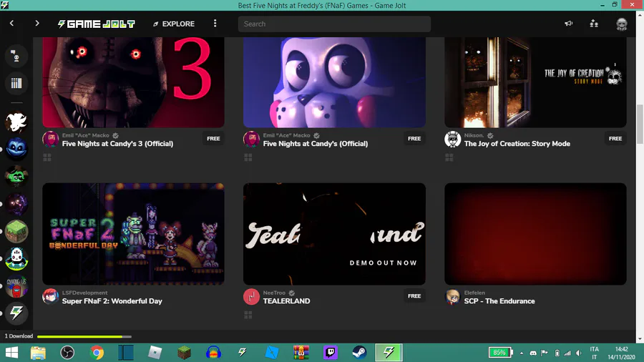Screen dimensions: 644x362
Task: Open the friends requests icon
Action: pyautogui.click(x=594, y=24)
